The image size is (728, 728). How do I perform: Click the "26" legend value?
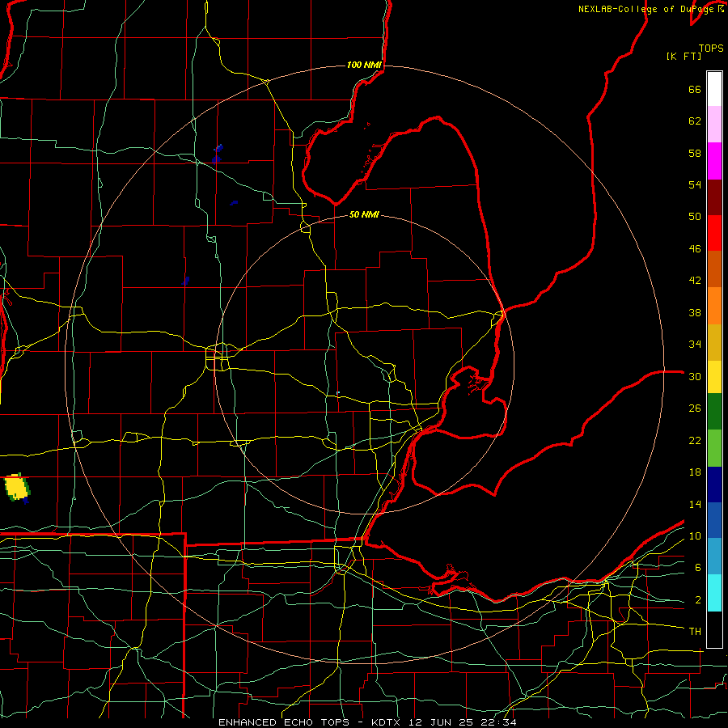click(695, 408)
